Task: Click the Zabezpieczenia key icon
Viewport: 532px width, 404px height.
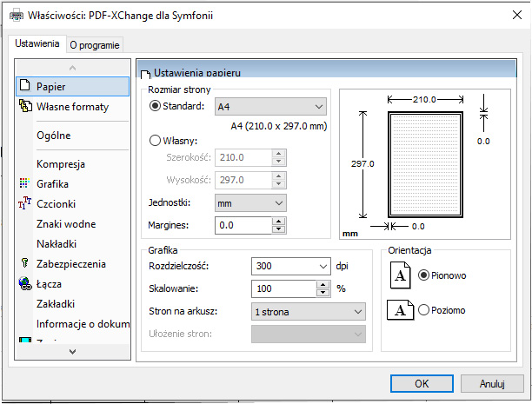Action: 24,262
